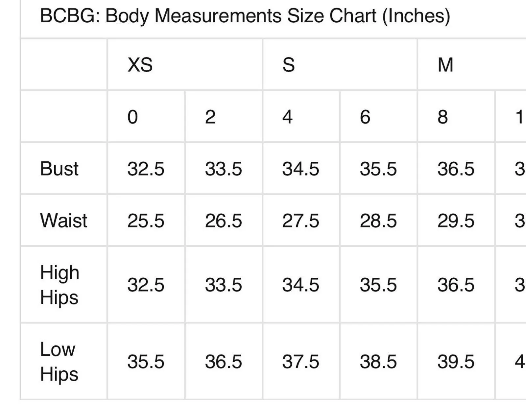Select the XS size header cell

pos(185,64)
